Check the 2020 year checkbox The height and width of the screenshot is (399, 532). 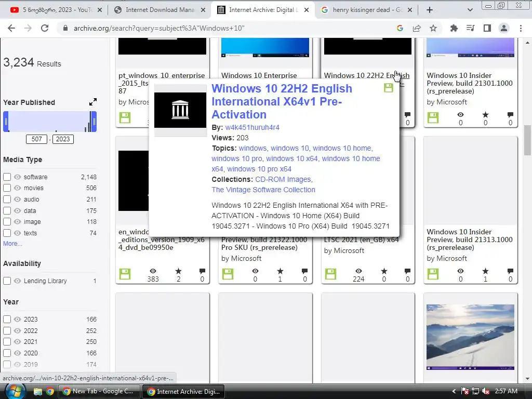tap(7, 353)
